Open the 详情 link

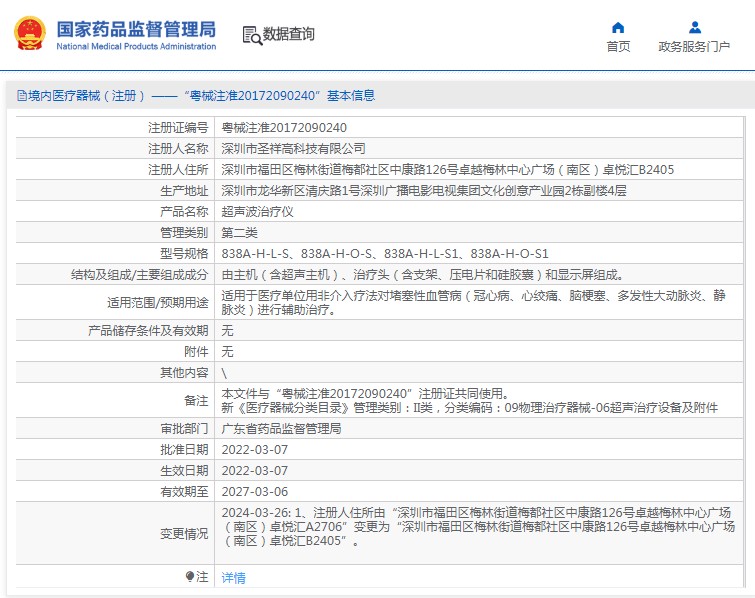pyautogui.click(x=233, y=578)
